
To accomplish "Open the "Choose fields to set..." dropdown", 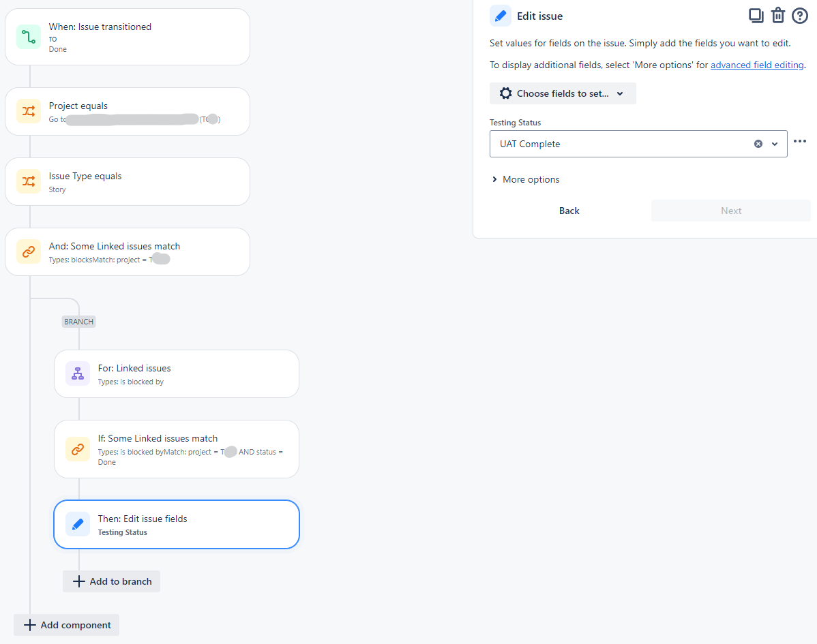I will pos(562,93).
